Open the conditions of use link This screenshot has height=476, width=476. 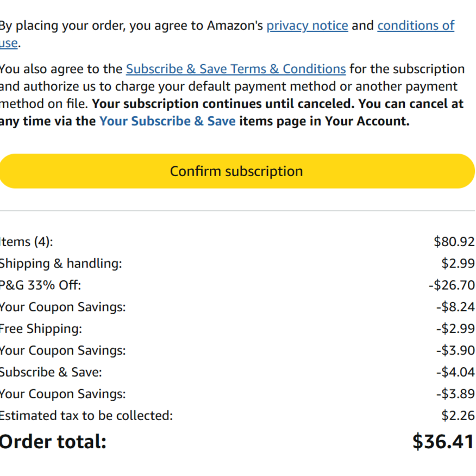click(416, 26)
